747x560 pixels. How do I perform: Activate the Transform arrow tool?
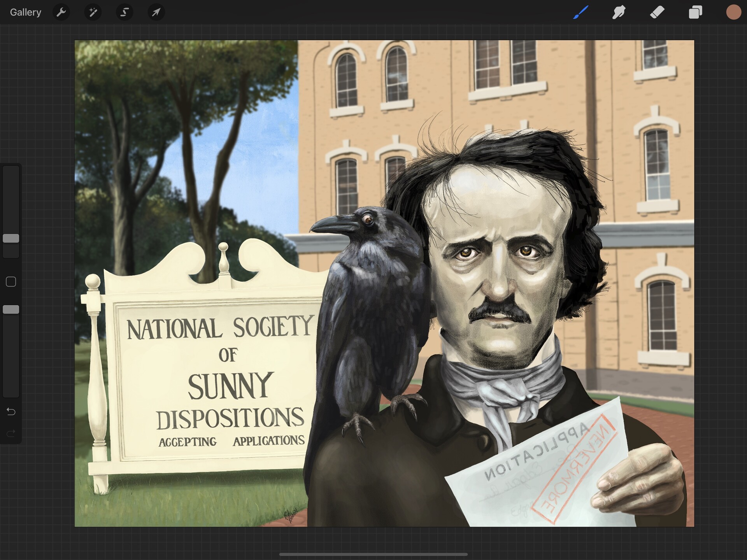156,12
